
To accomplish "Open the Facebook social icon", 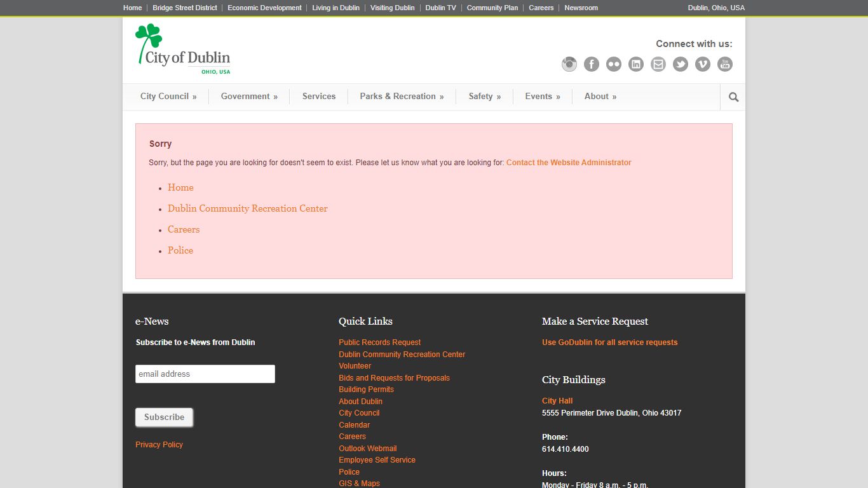I will (592, 64).
